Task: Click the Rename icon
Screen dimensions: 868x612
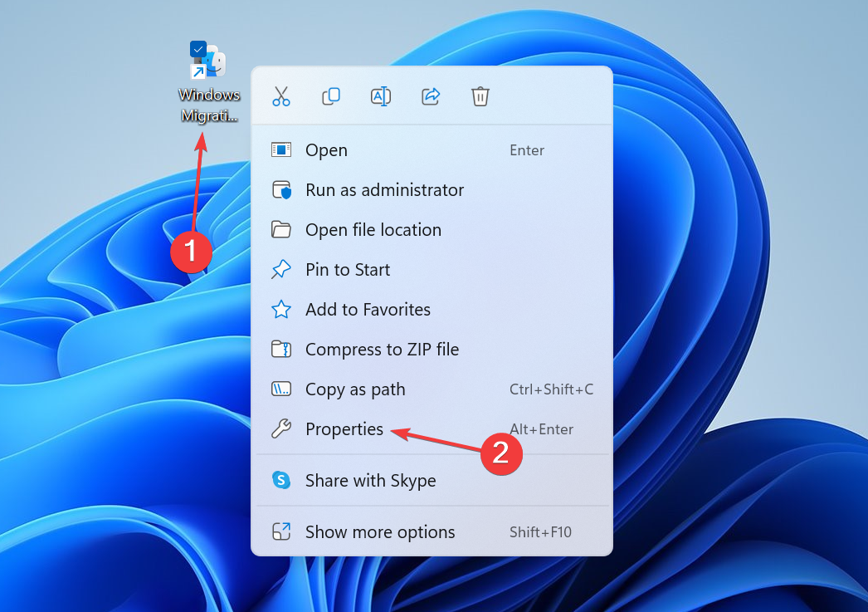Action: (381, 96)
